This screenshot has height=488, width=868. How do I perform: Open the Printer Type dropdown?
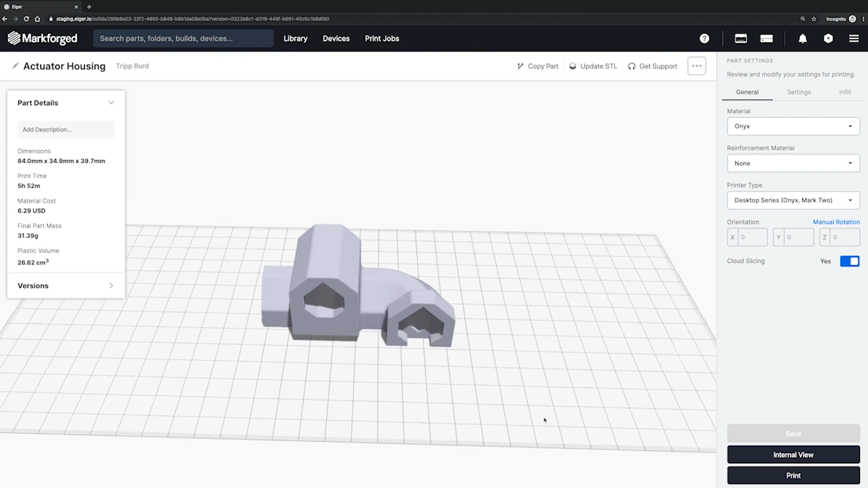(x=793, y=200)
